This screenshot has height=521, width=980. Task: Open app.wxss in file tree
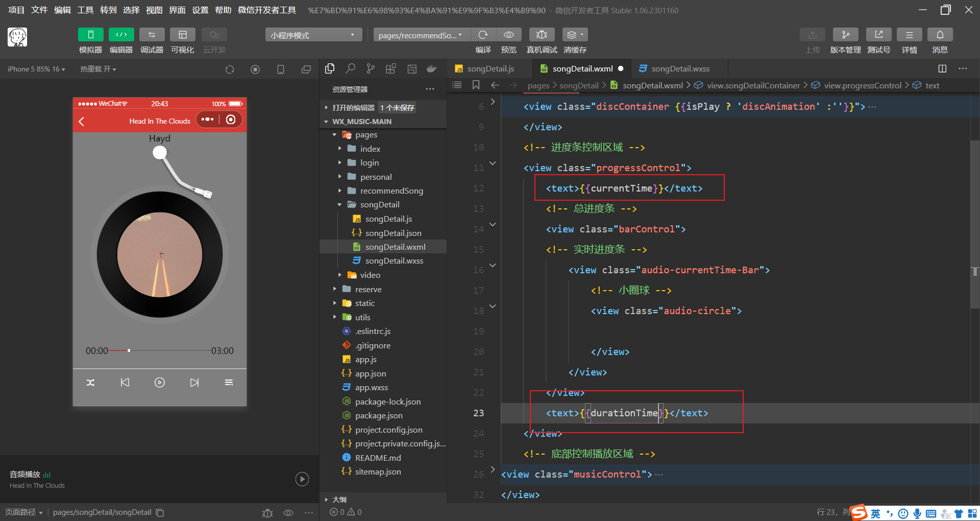coord(372,387)
